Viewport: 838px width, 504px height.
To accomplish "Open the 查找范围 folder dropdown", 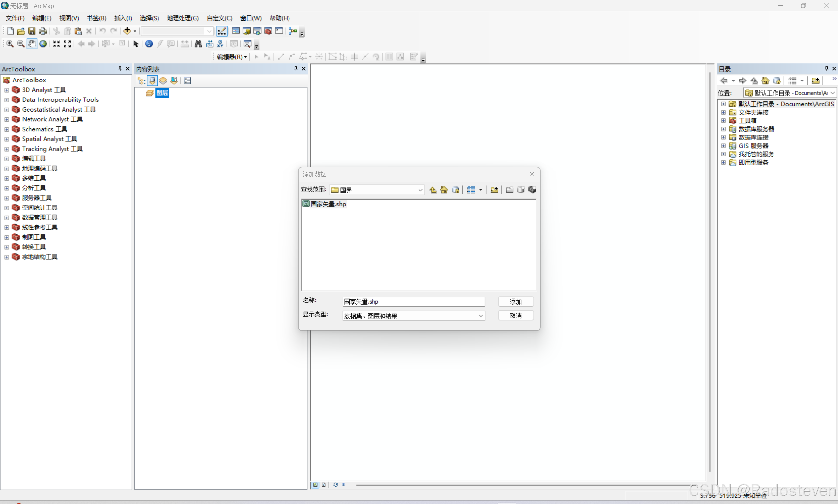I will [420, 190].
